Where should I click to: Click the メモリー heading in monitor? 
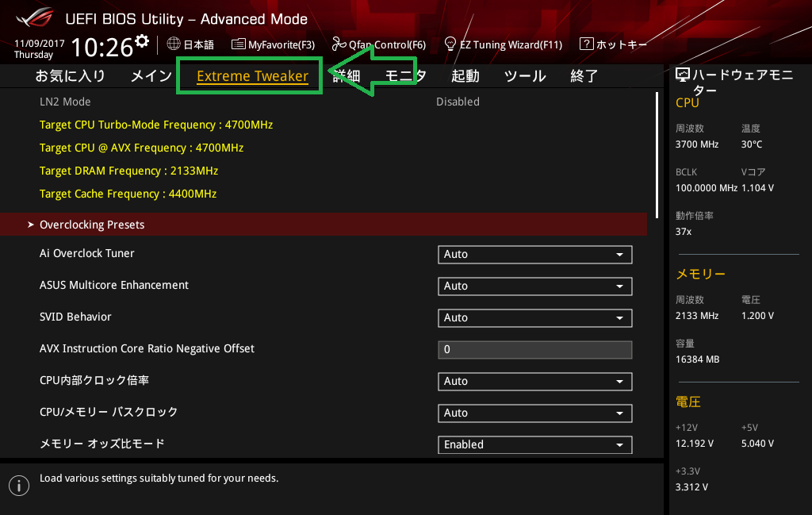[701, 274]
